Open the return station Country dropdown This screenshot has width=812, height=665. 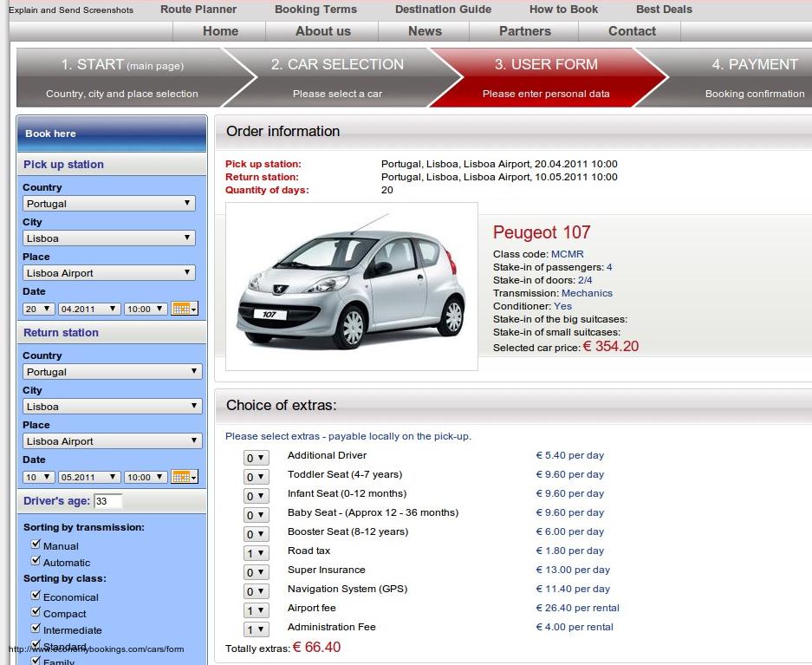click(113, 371)
